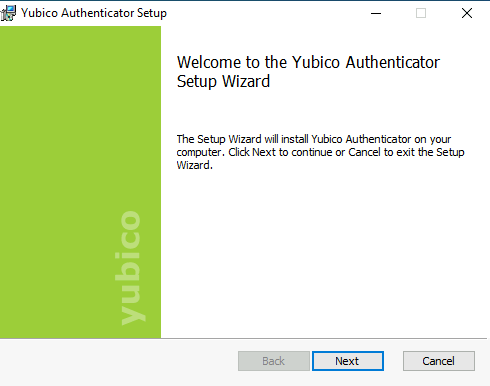Click the Setup Wizard description paragraph
The width and height of the screenshot is (490, 386).
point(320,152)
